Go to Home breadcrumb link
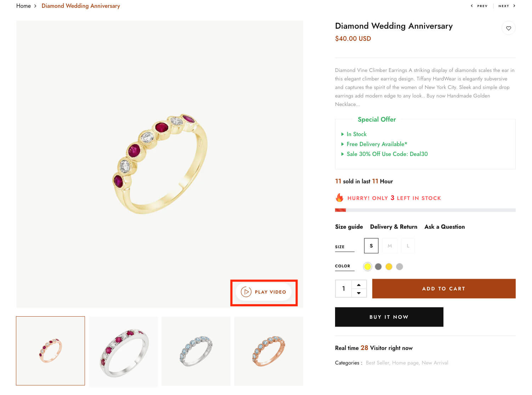 pos(23,6)
